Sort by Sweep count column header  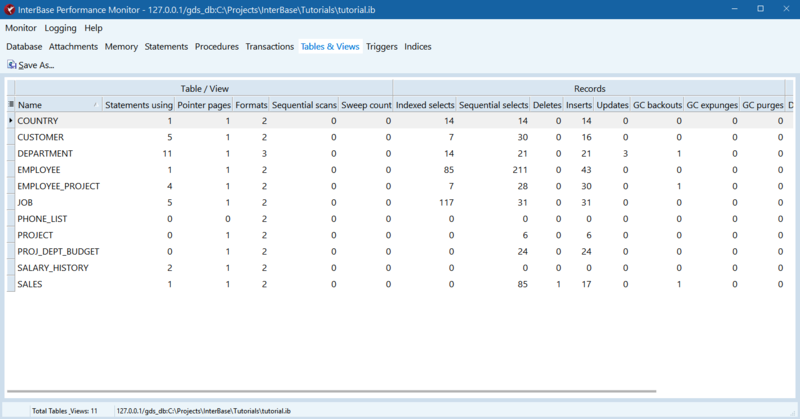click(366, 105)
